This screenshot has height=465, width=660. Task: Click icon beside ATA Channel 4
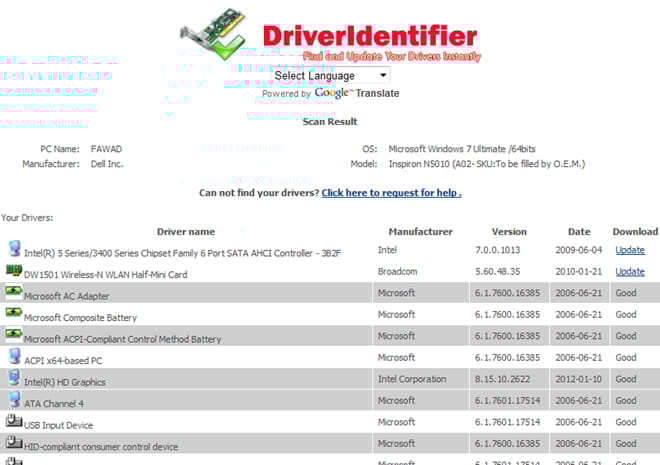pos(14,399)
